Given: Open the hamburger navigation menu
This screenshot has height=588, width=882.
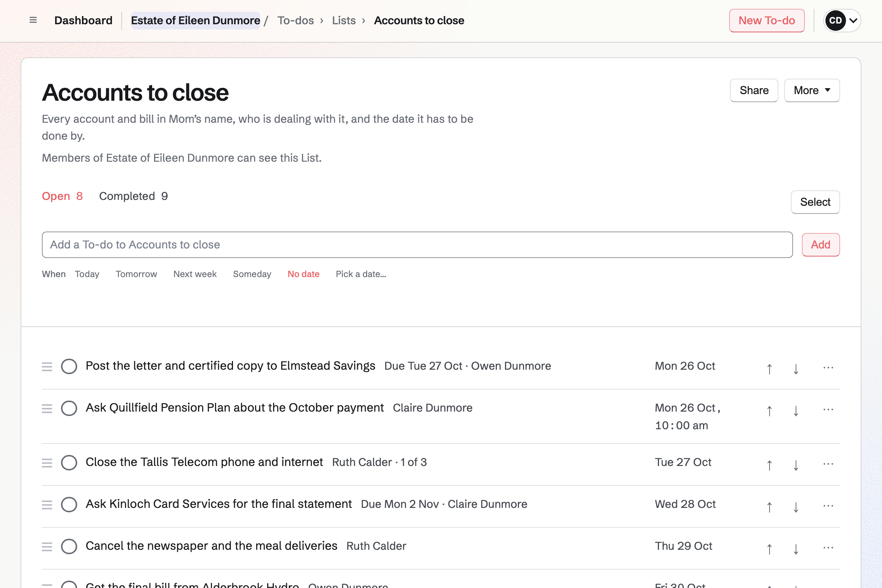Looking at the screenshot, I should (x=33, y=20).
